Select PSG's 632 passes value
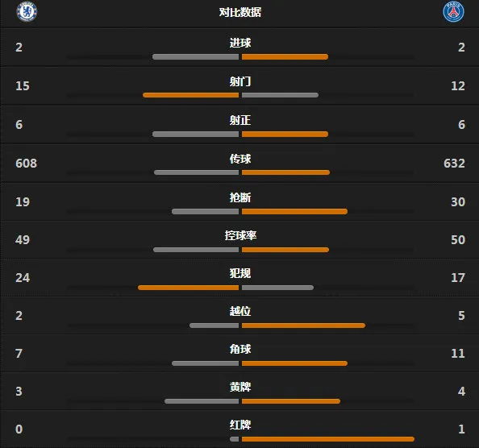This screenshot has width=479, height=448. click(x=454, y=164)
